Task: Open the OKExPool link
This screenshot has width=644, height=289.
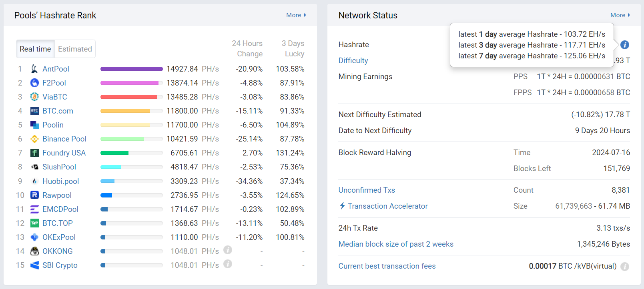Action: point(59,237)
